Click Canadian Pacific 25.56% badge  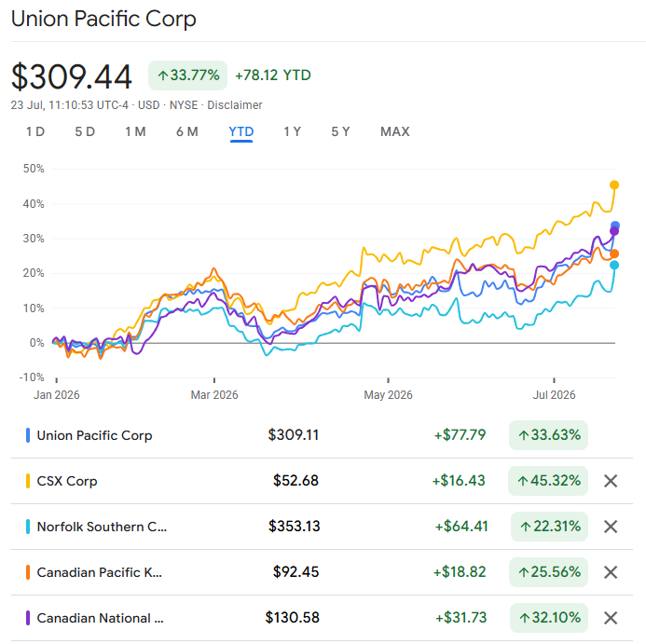548,572
